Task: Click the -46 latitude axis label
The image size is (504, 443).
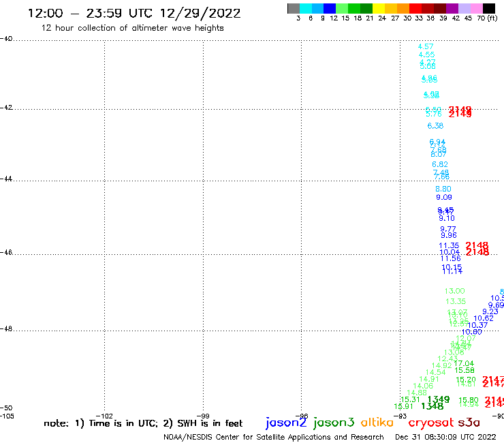Action: [x=6, y=252]
